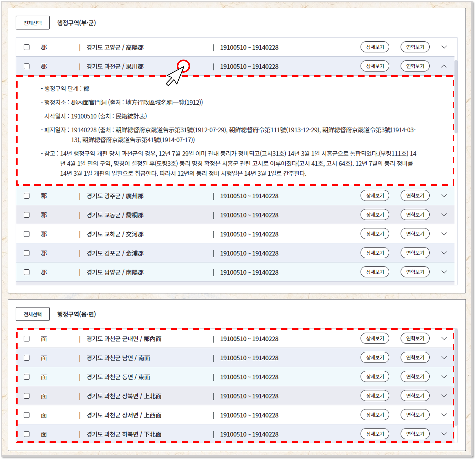Click 전체선택 in 행정구역(읍·면) section
The height and width of the screenshot is (460, 476).
33,314
